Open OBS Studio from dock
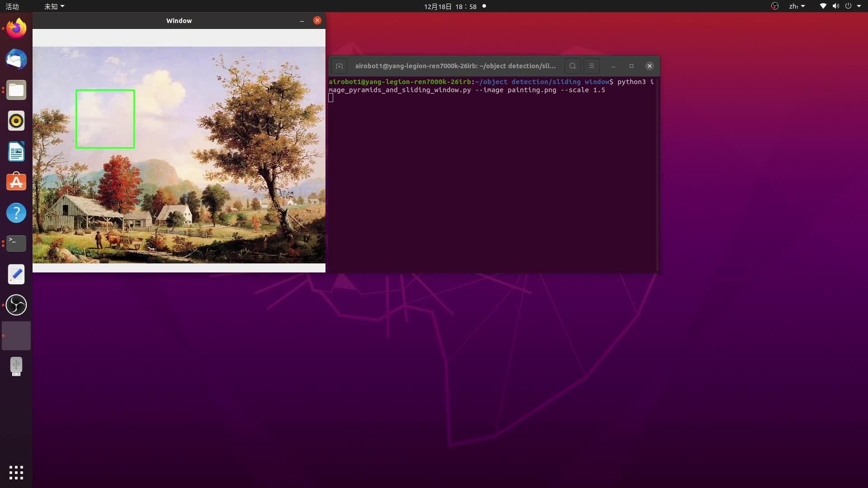This screenshot has width=868, height=488. tap(16, 305)
